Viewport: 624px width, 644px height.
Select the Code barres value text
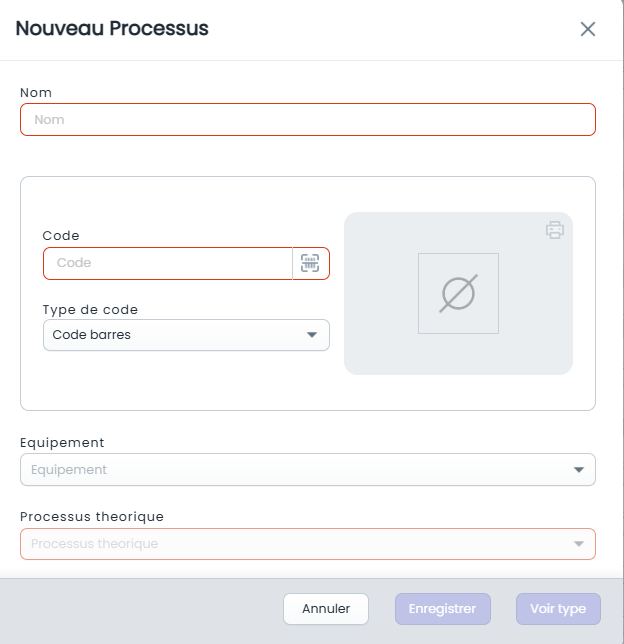(x=92, y=335)
